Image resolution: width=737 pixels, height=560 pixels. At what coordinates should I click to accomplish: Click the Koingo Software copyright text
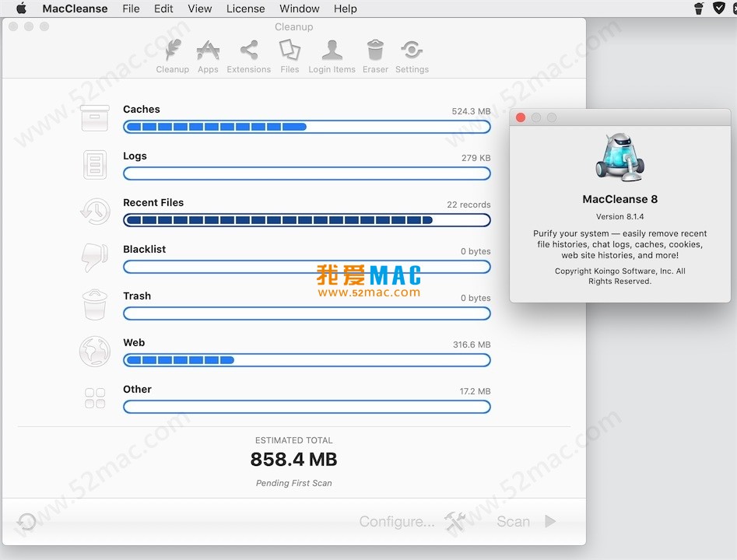pos(620,276)
